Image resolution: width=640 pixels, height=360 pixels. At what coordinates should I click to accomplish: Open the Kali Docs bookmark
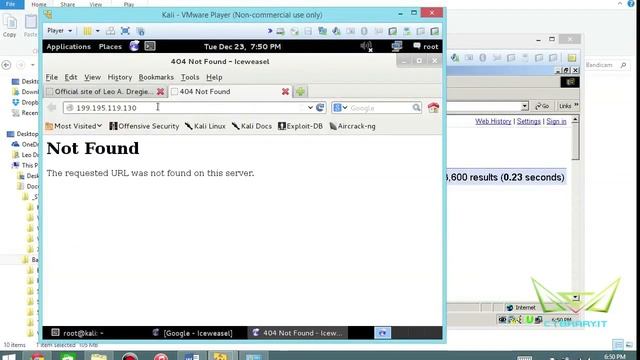[252, 126]
